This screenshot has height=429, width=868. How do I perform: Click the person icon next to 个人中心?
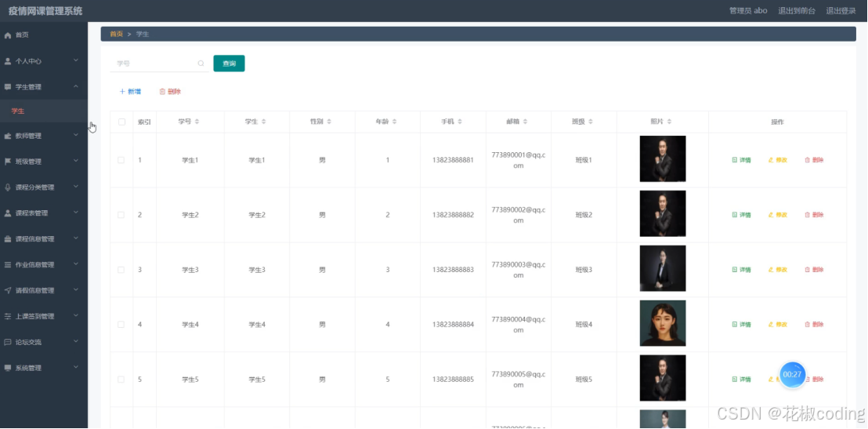8,61
